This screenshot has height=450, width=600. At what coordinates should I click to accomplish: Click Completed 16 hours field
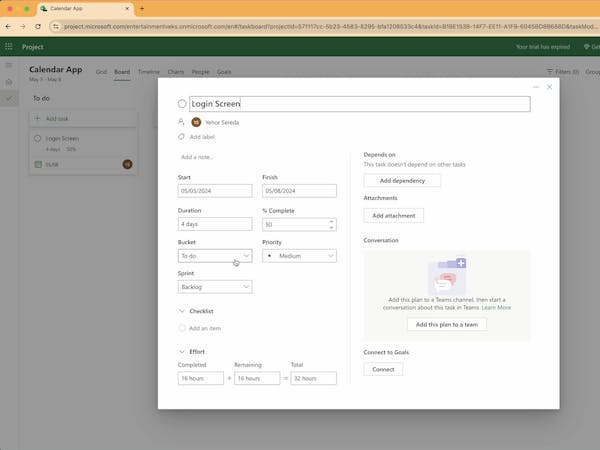(x=201, y=378)
